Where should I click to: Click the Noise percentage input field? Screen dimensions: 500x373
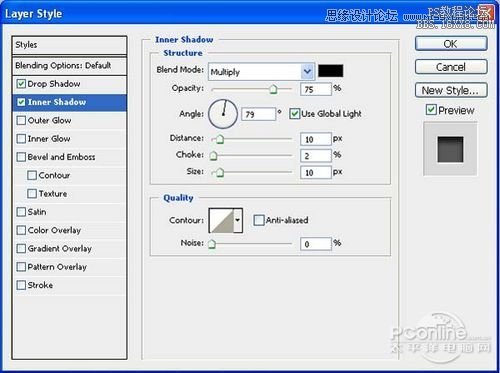(315, 244)
